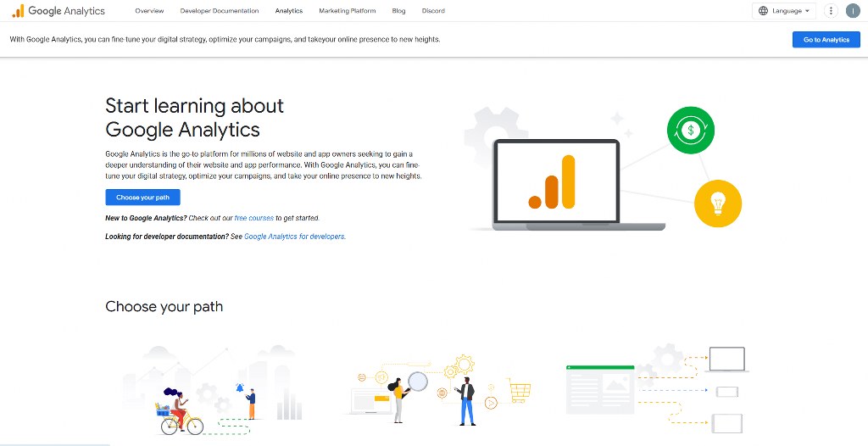This screenshot has width=868, height=446.
Task: Click the 'New to Google Analytics?' text
Action: coord(146,218)
